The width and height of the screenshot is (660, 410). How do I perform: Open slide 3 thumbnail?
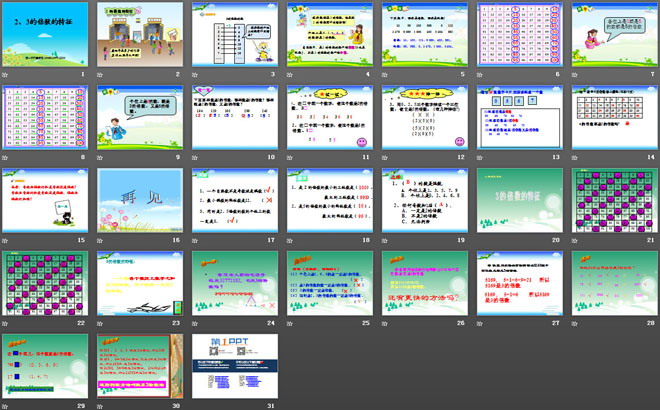point(235,34)
